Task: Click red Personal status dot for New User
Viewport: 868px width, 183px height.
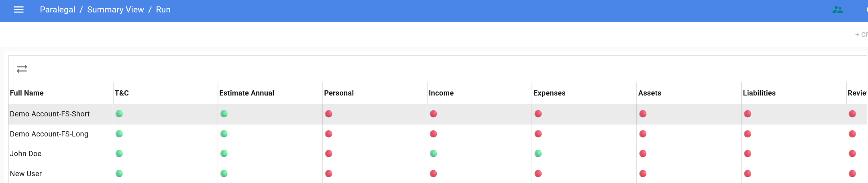Action: [329, 174]
